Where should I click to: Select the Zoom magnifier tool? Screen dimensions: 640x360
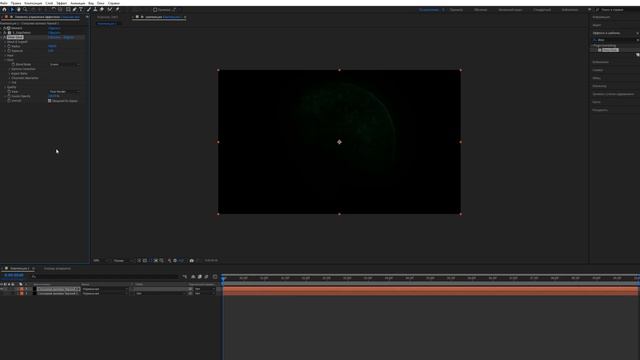coord(25,9)
